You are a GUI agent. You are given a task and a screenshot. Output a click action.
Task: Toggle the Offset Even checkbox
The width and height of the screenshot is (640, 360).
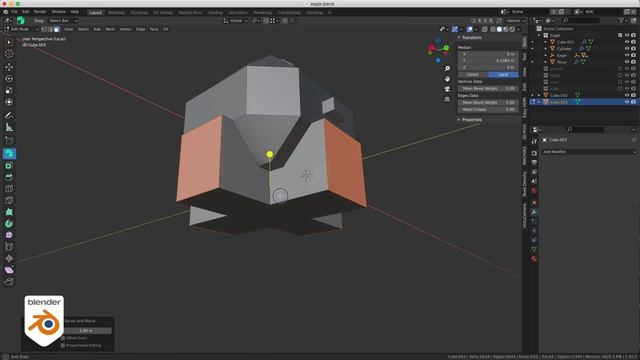click(x=63, y=338)
